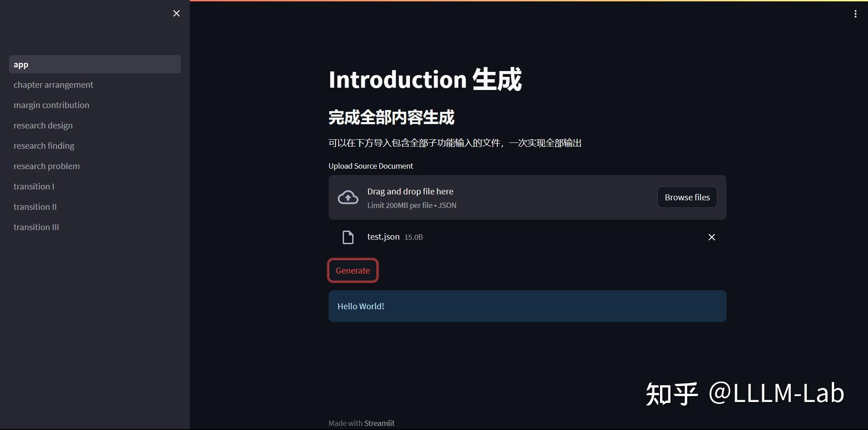This screenshot has width=868, height=430.
Task: Navigate to the margin contribution page
Action: (x=51, y=105)
